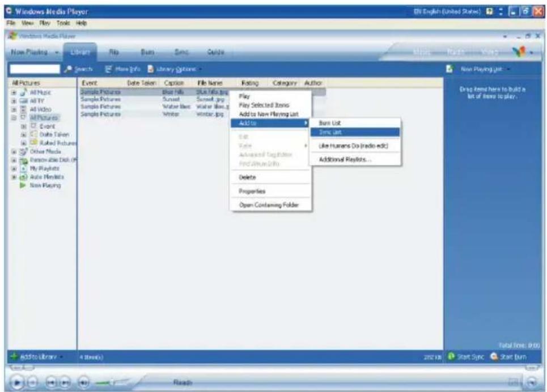547x392 pixels.
Task: Open the Help menu
Action: click(x=81, y=23)
